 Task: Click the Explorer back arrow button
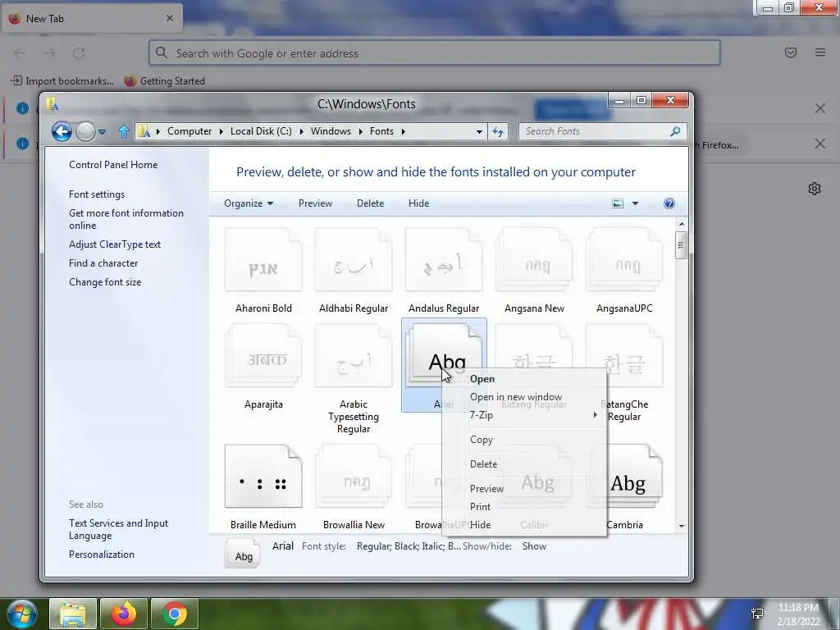click(62, 131)
